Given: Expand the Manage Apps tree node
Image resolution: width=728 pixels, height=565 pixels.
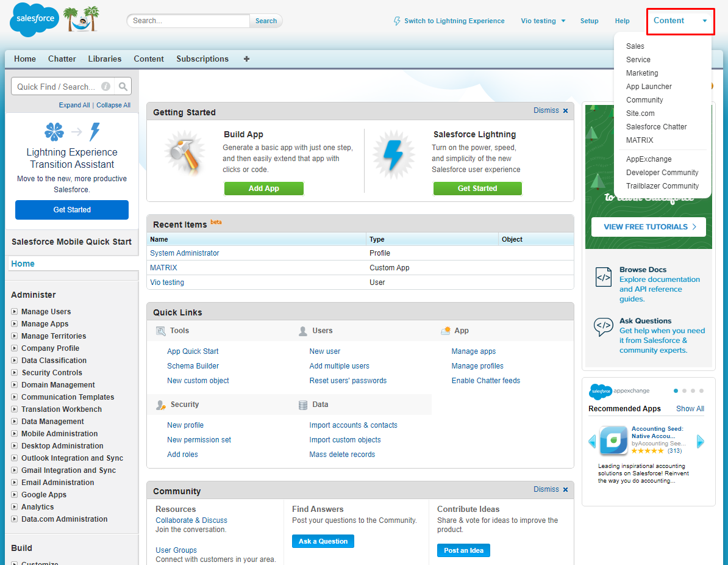Looking at the screenshot, I should [15, 323].
